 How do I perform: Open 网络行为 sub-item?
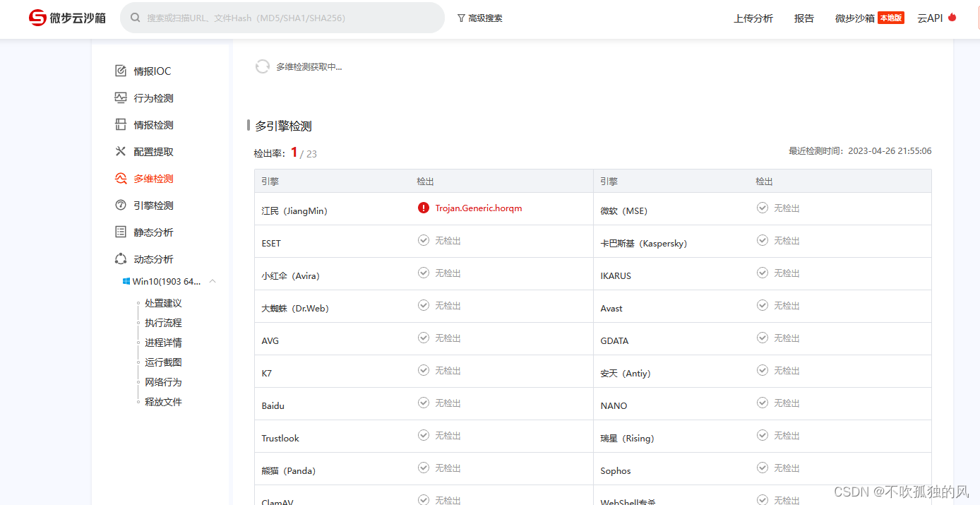tap(163, 382)
